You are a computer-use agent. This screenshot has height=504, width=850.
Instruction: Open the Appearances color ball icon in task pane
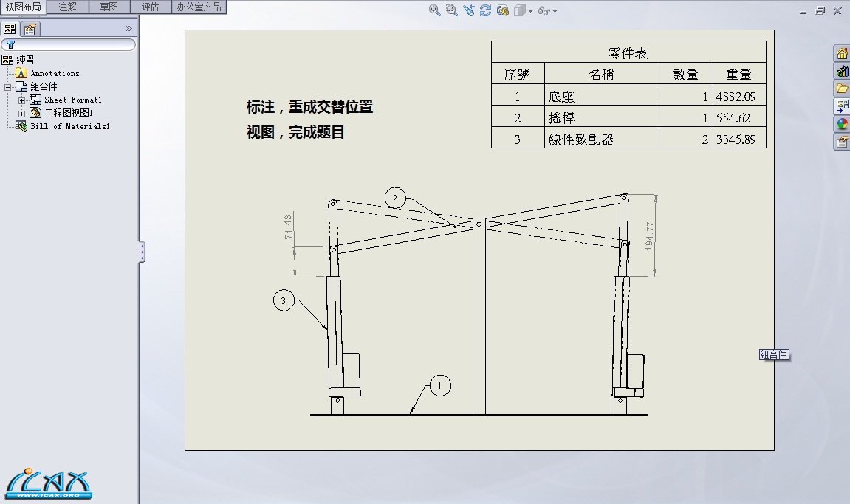841,123
